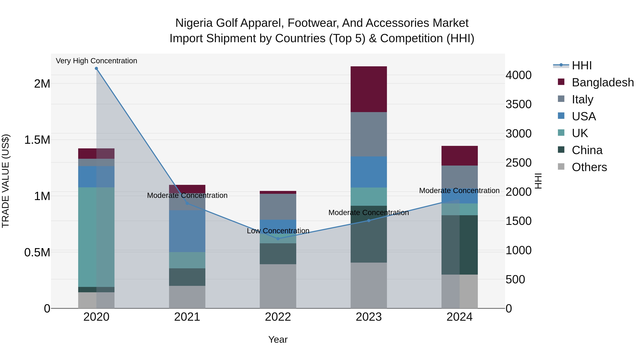Viewport: 644px width, 362px height.
Task: Select the 2023 HHI data point
Action: 369,220
